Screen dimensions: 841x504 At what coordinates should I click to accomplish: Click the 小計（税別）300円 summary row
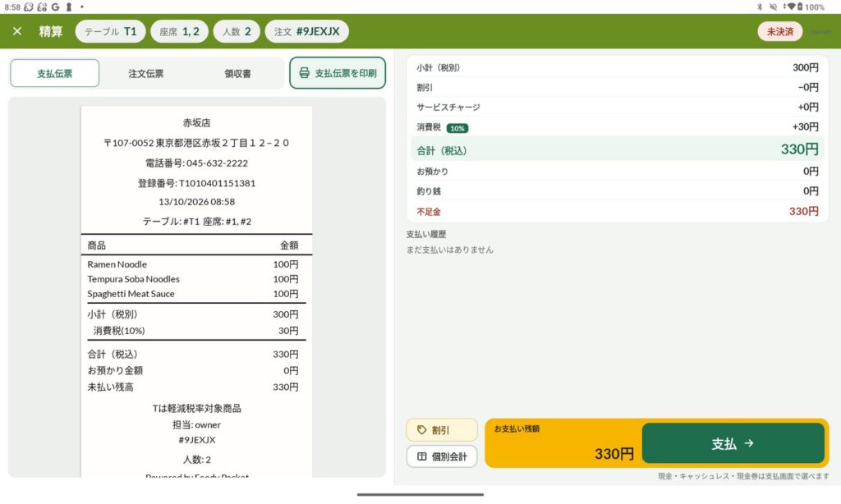(x=618, y=67)
